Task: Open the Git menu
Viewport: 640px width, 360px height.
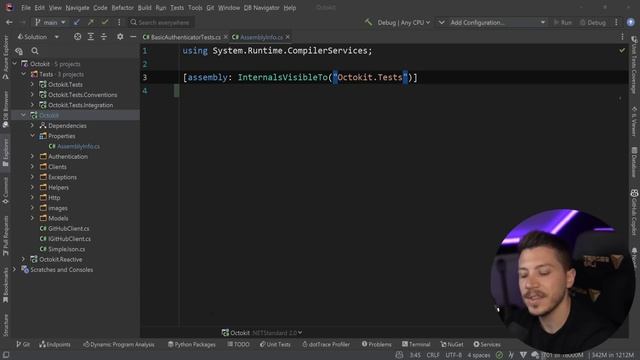Action: click(x=210, y=8)
